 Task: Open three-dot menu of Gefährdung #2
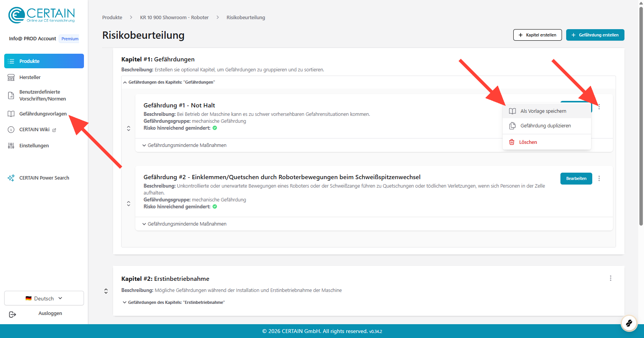599,178
